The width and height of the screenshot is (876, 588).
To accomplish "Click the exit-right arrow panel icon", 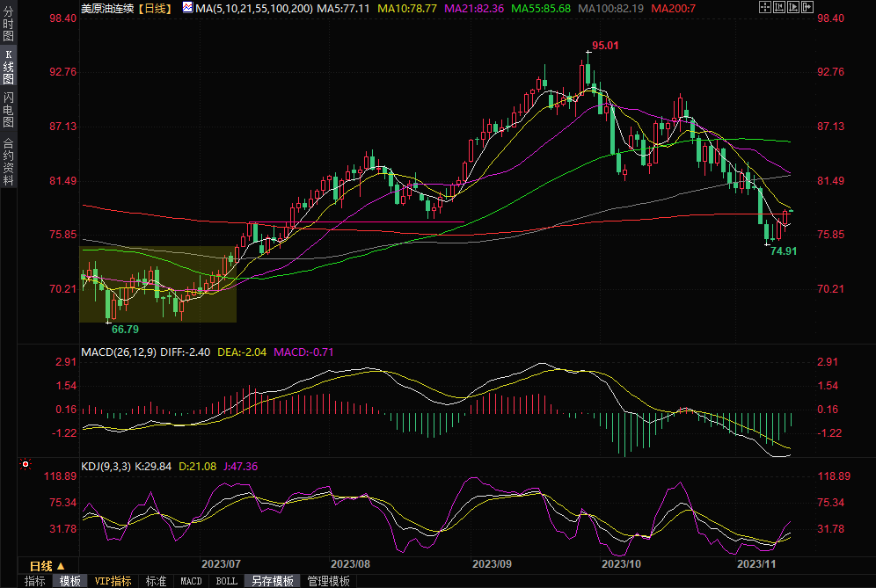I will click(x=807, y=7).
